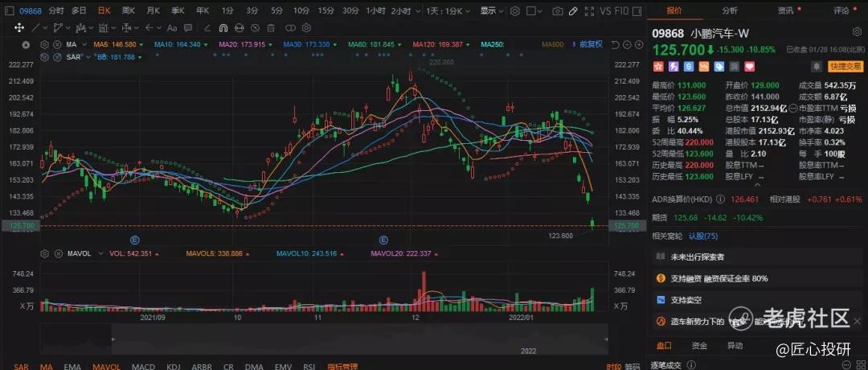Toggle the EMA indicator at bottom bar

(72, 366)
